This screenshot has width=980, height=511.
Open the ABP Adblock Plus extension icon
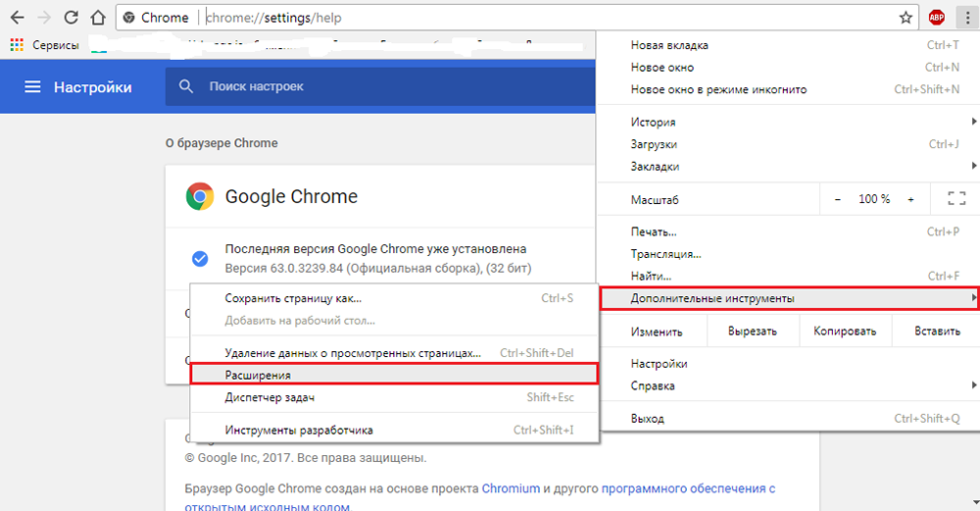pyautogui.click(x=936, y=17)
